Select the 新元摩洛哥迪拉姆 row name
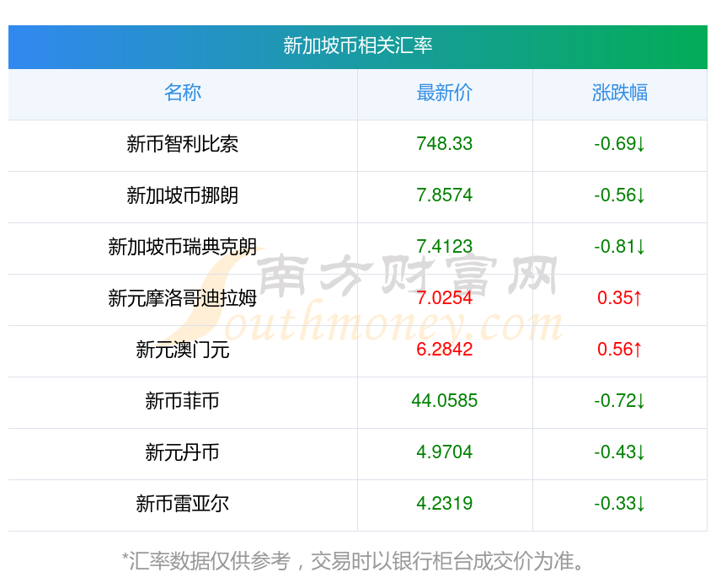716x588 pixels. tap(183, 298)
